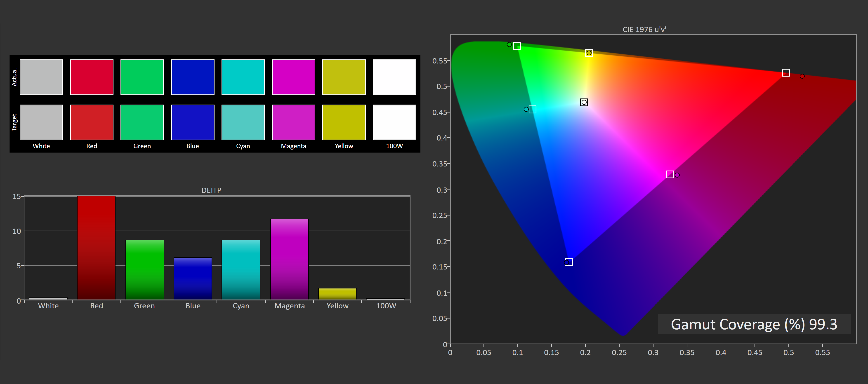This screenshot has width=868, height=384.
Task: Click the blue target square marker
Action: click(x=569, y=262)
